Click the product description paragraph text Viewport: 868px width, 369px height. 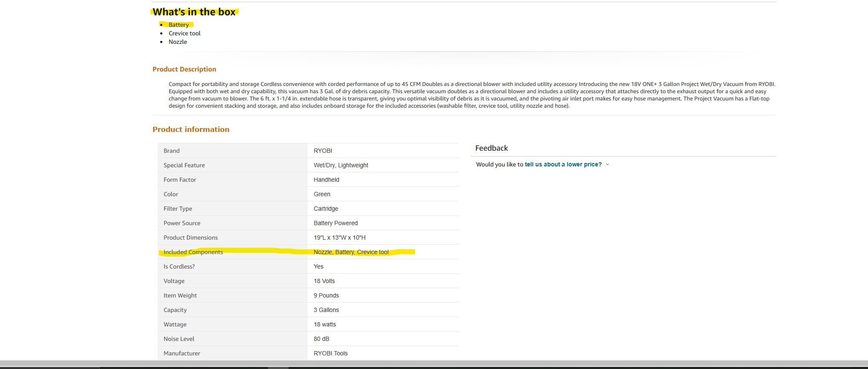pos(472,95)
